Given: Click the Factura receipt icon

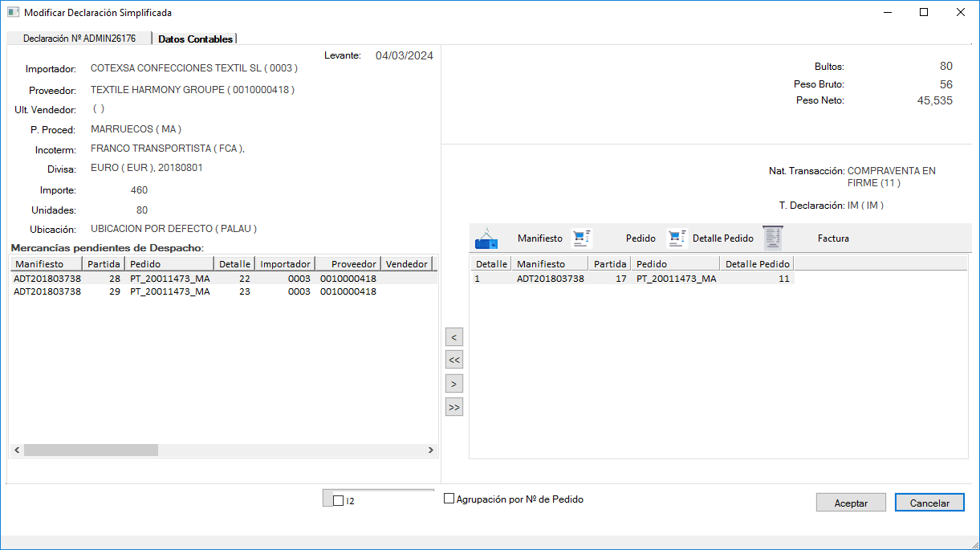Looking at the screenshot, I should [x=772, y=238].
